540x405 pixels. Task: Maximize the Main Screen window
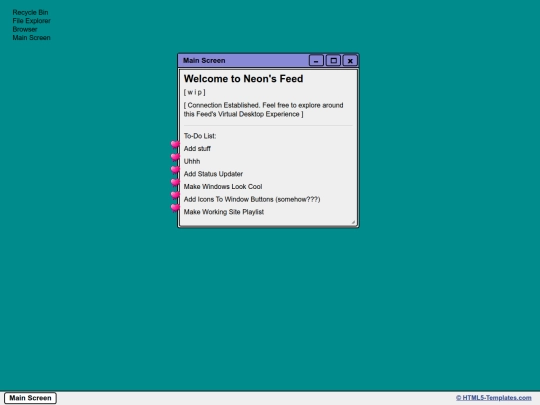(333, 61)
